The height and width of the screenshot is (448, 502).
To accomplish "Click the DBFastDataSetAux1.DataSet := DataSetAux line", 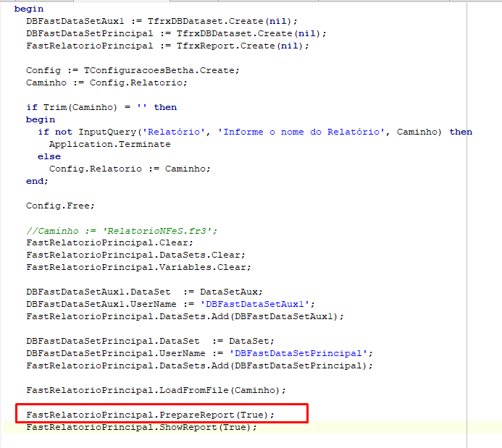I will [144, 292].
